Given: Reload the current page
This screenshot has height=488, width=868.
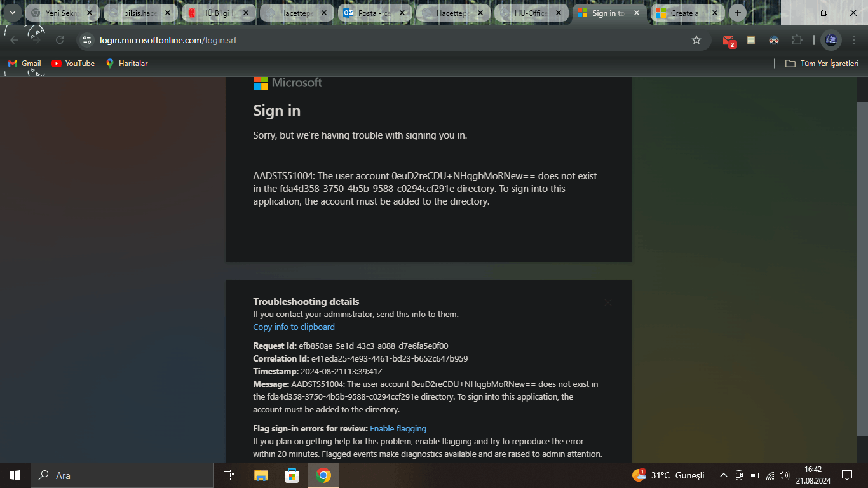Looking at the screenshot, I should click(x=60, y=40).
